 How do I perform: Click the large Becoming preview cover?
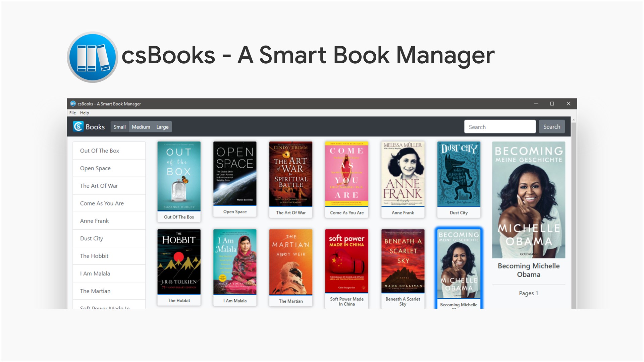(528, 200)
